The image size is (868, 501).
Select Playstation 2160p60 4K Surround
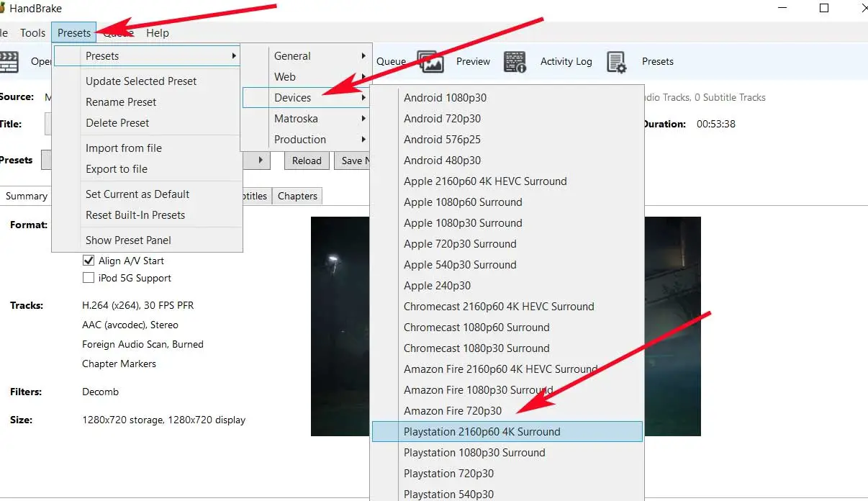[507, 432]
